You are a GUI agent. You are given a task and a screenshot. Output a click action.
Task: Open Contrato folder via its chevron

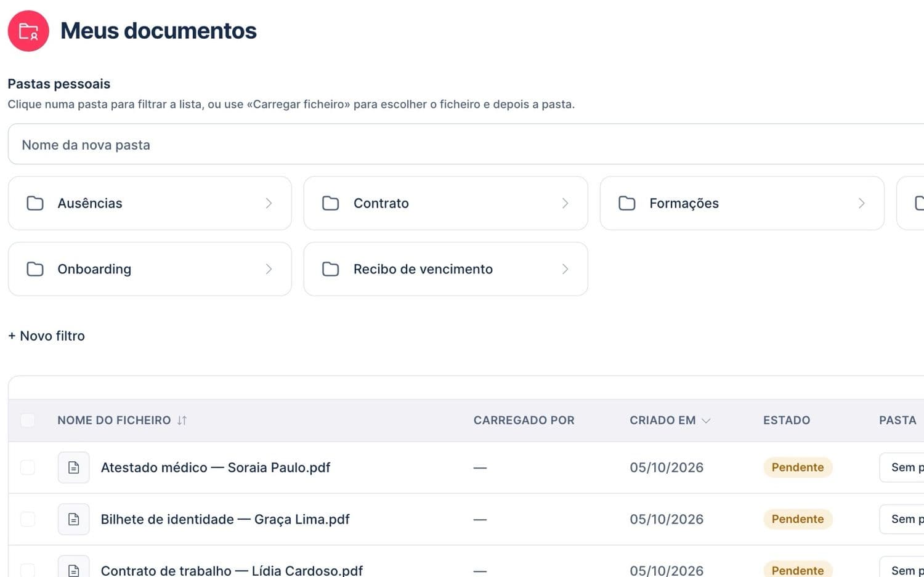(x=565, y=203)
